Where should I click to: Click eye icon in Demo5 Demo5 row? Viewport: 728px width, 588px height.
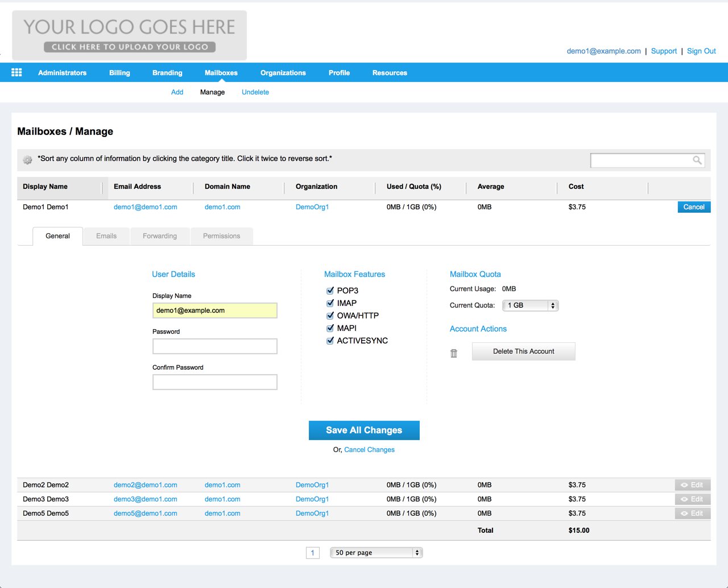[x=684, y=514]
